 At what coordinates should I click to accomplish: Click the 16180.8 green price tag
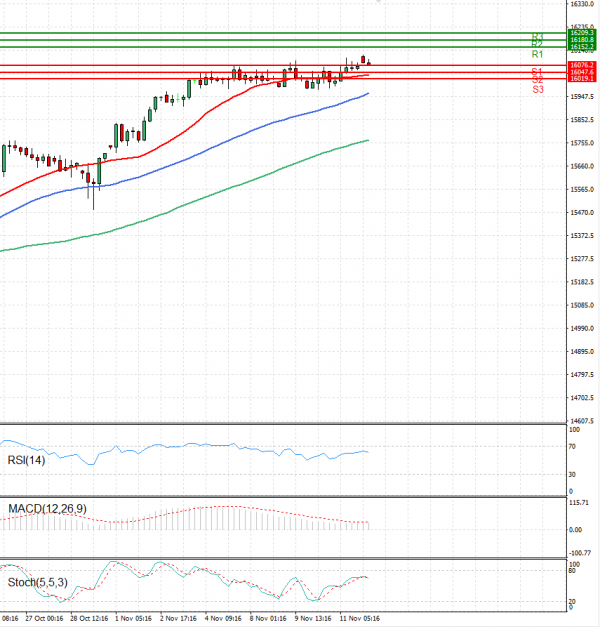pos(582,40)
